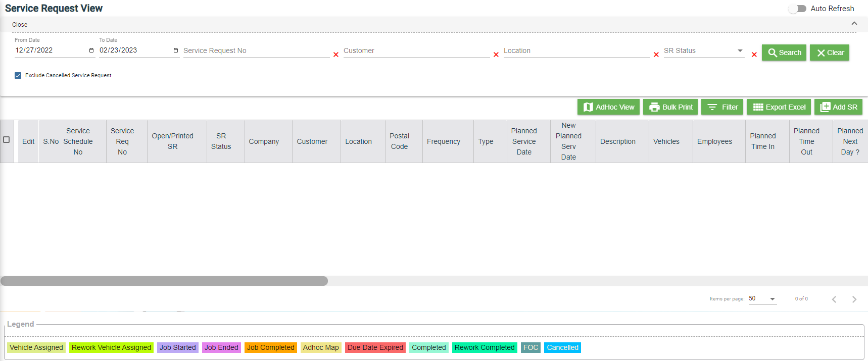
Task: Toggle the Auto Refresh switch
Action: tap(798, 9)
